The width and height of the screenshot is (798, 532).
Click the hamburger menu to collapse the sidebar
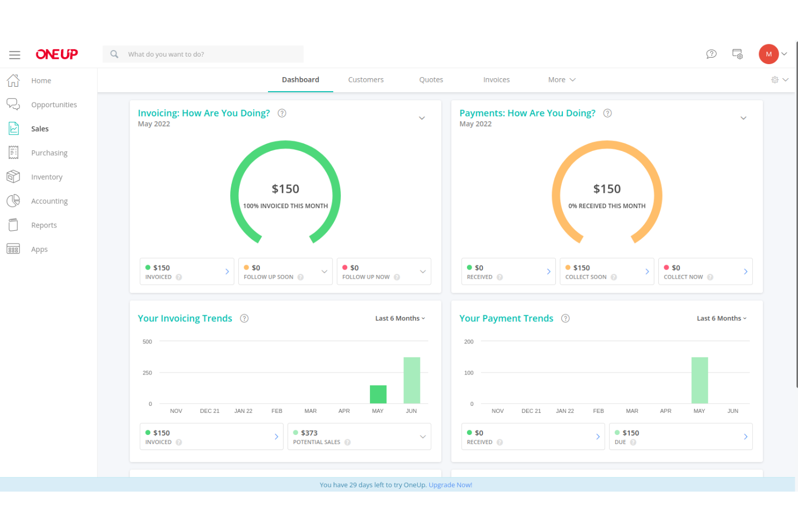click(15, 54)
